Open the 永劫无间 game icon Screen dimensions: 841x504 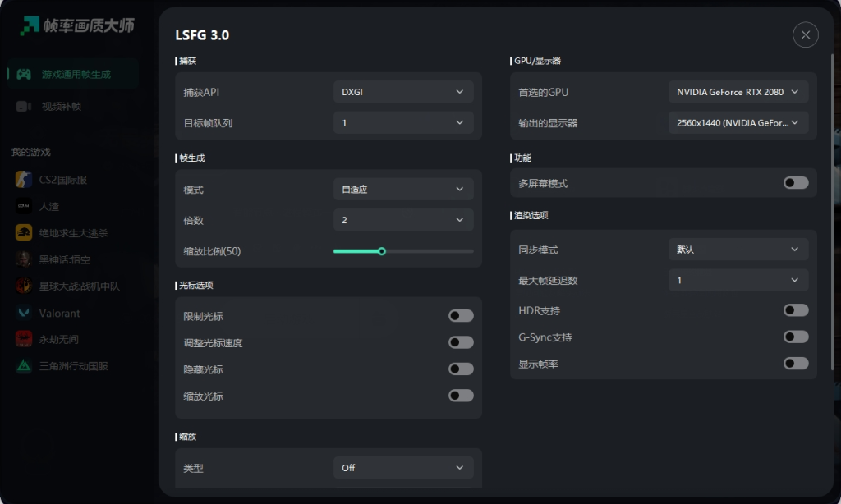pos(24,339)
